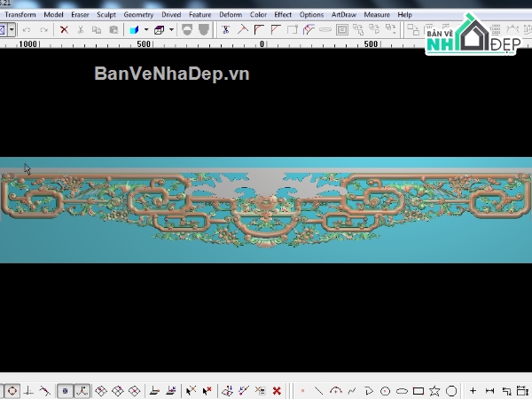Select the Ellipse drawing tool

coord(402,391)
